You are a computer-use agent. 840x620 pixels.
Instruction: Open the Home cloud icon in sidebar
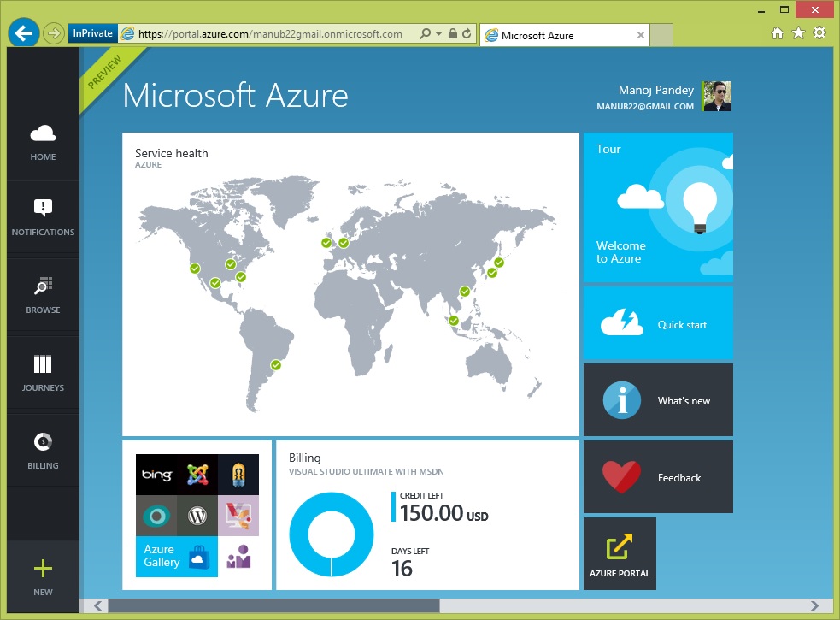(x=43, y=134)
